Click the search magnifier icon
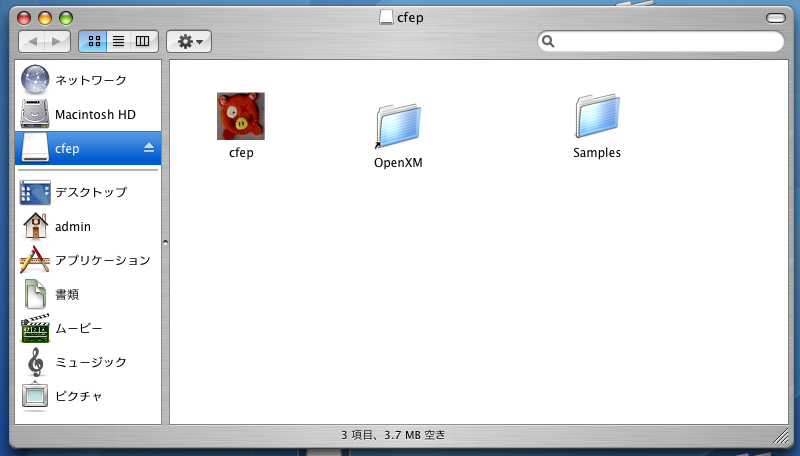800x456 pixels. pos(548,41)
